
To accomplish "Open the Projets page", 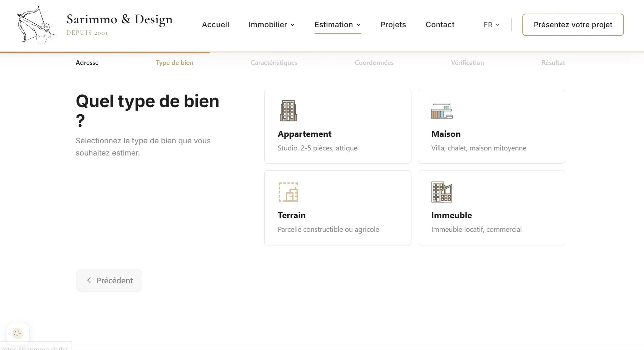I will (x=393, y=25).
